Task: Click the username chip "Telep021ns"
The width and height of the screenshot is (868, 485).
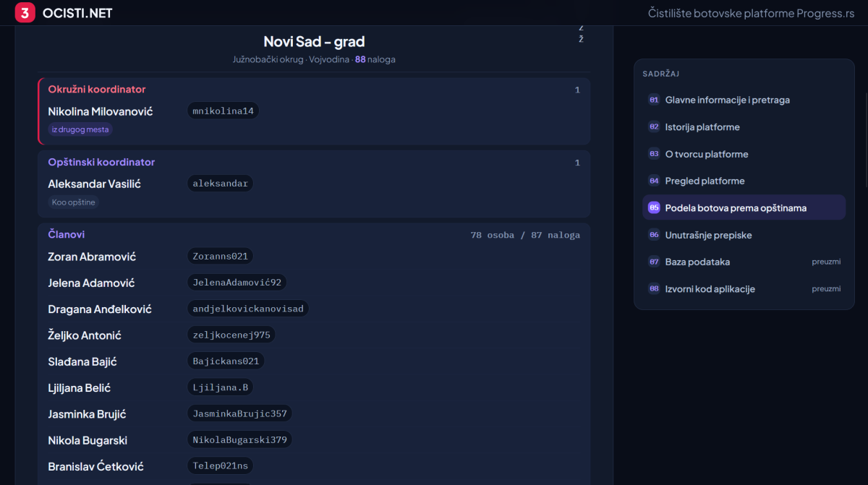Action: point(221,466)
